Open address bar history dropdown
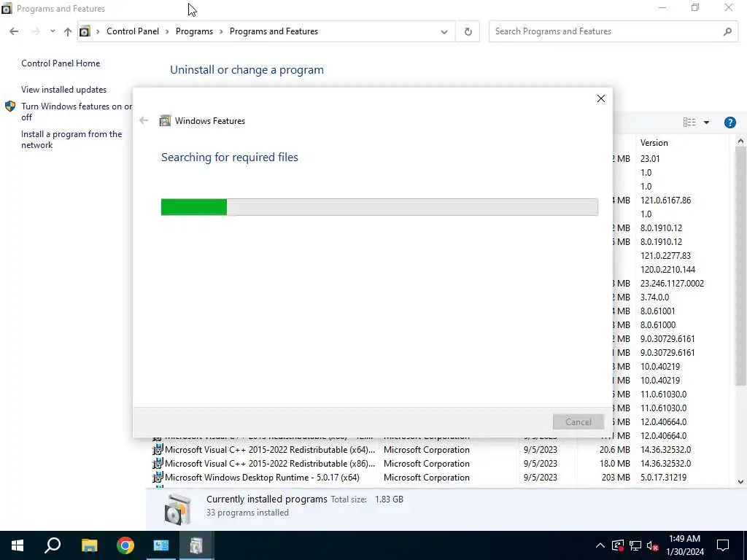Viewport: 747px width, 560px height. tap(444, 31)
